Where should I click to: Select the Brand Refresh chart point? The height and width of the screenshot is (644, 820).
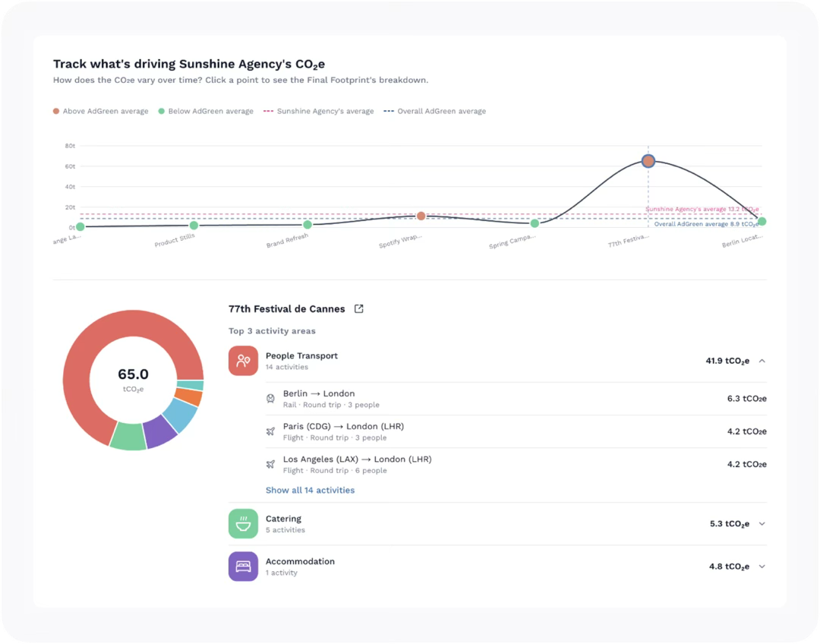[x=307, y=225]
